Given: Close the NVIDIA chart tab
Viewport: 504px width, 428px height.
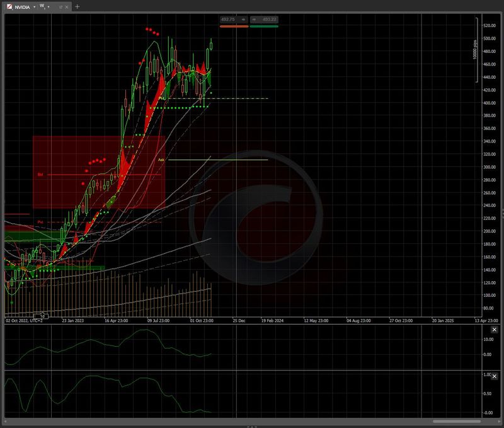Looking at the screenshot, I should 67,6.
